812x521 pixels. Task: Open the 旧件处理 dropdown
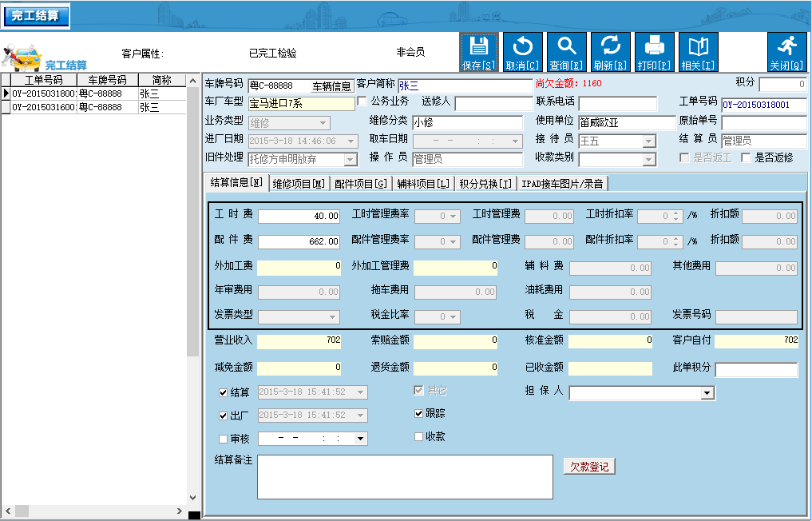351,160
